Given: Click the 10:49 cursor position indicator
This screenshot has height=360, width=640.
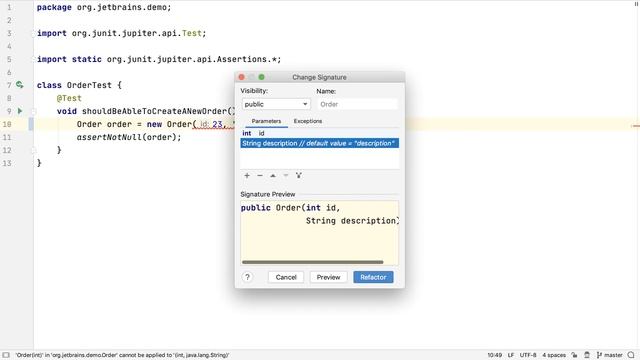Looking at the screenshot, I should click(x=494, y=355).
